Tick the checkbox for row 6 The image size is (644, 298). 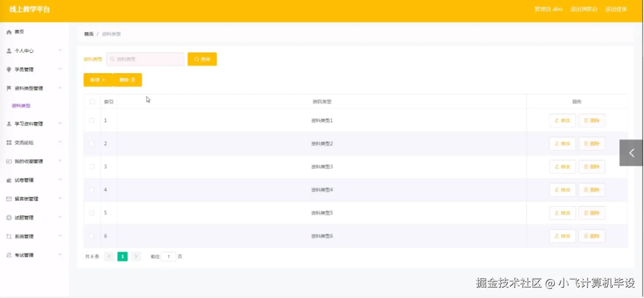pos(92,236)
